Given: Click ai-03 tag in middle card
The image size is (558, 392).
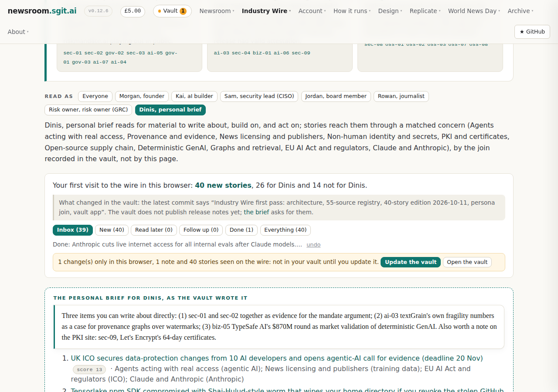Looking at the screenshot, I should click(x=221, y=53).
